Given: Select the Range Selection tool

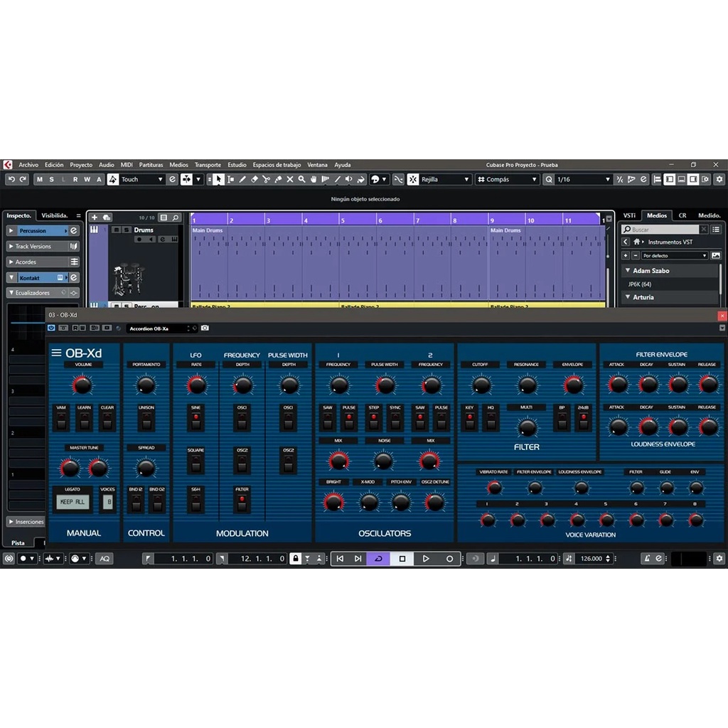Looking at the screenshot, I should click(231, 179).
